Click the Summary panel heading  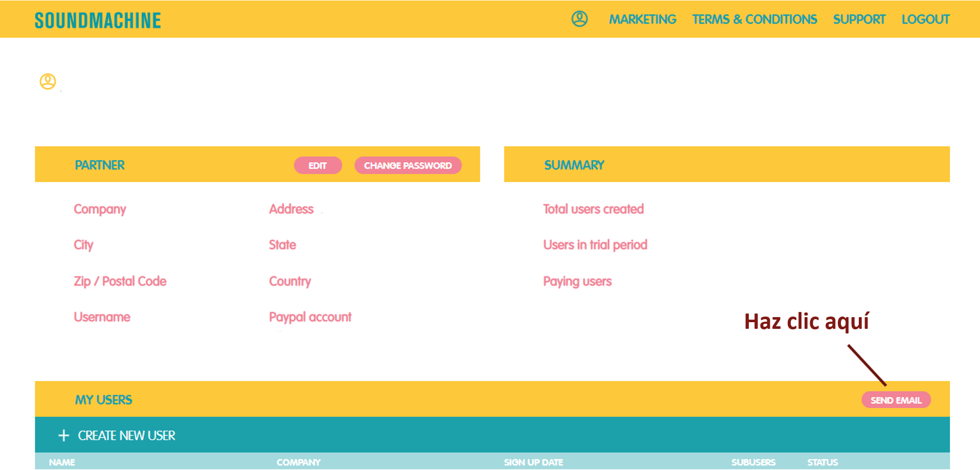[574, 165]
